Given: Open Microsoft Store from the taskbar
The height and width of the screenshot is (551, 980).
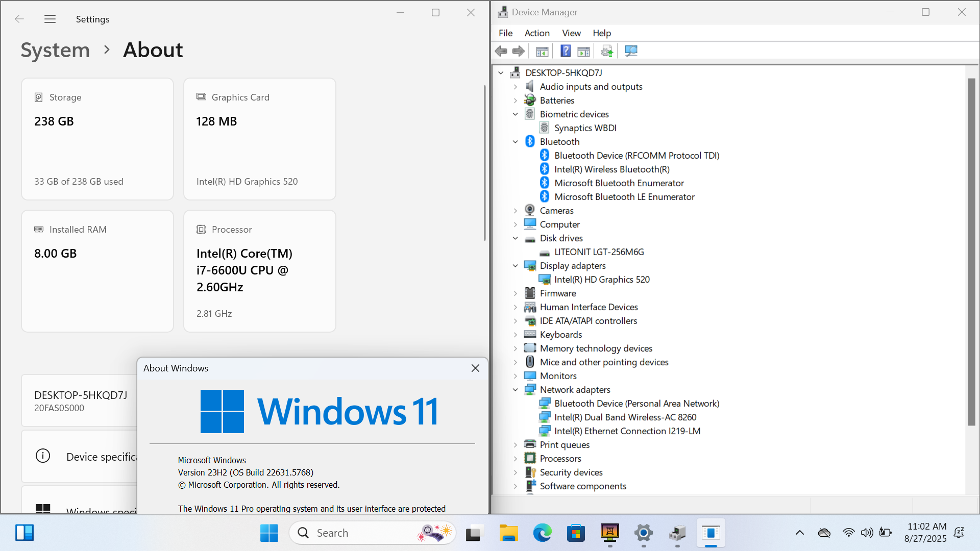Looking at the screenshot, I should [576, 533].
